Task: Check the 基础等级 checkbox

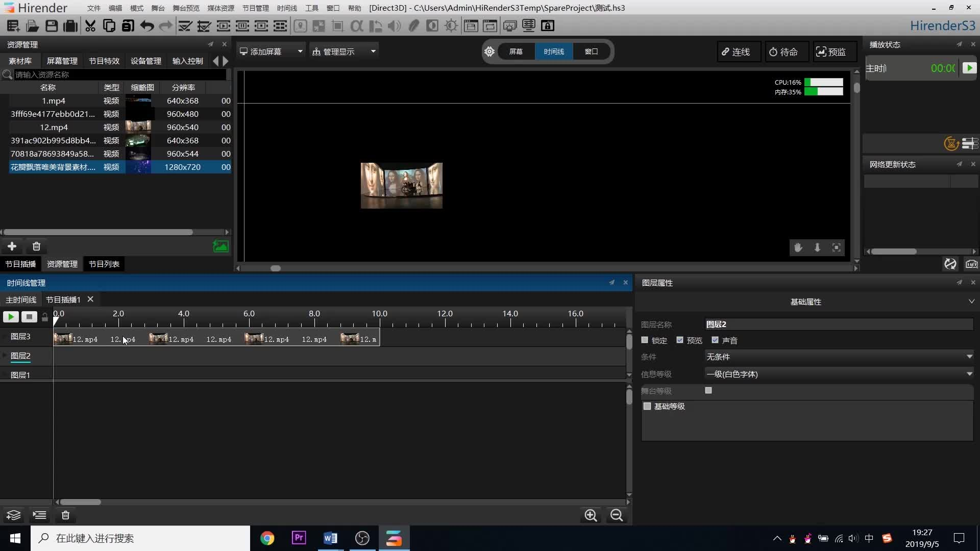Action: pos(647,406)
